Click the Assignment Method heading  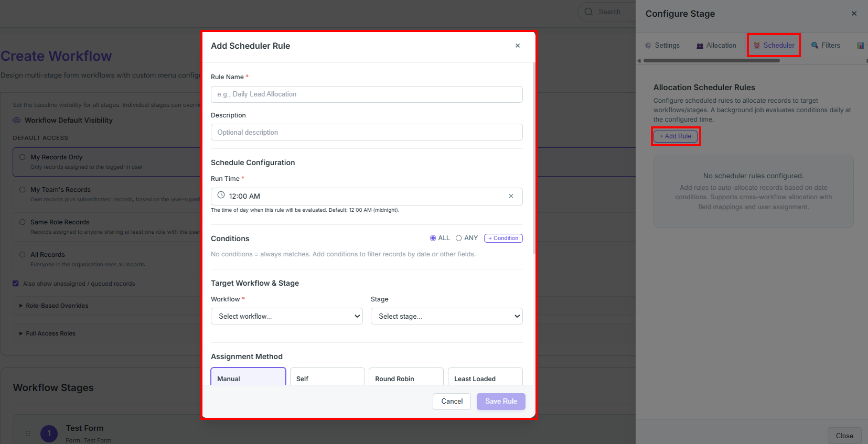pyautogui.click(x=247, y=356)
